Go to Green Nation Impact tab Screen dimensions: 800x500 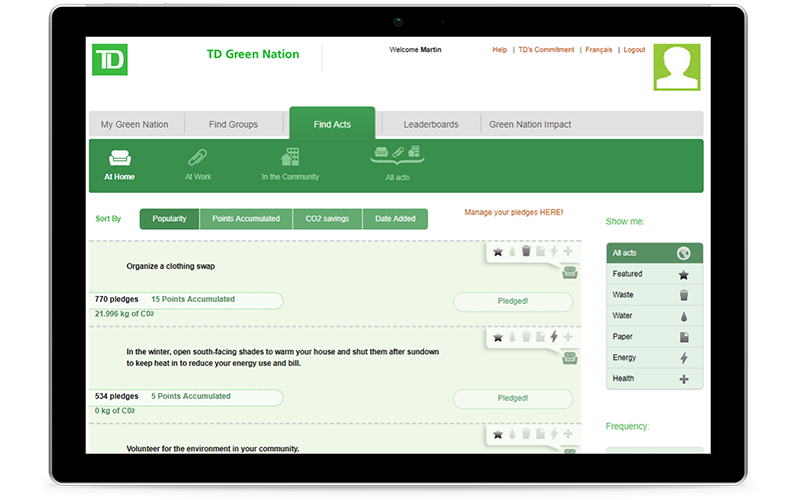(530, 124)
